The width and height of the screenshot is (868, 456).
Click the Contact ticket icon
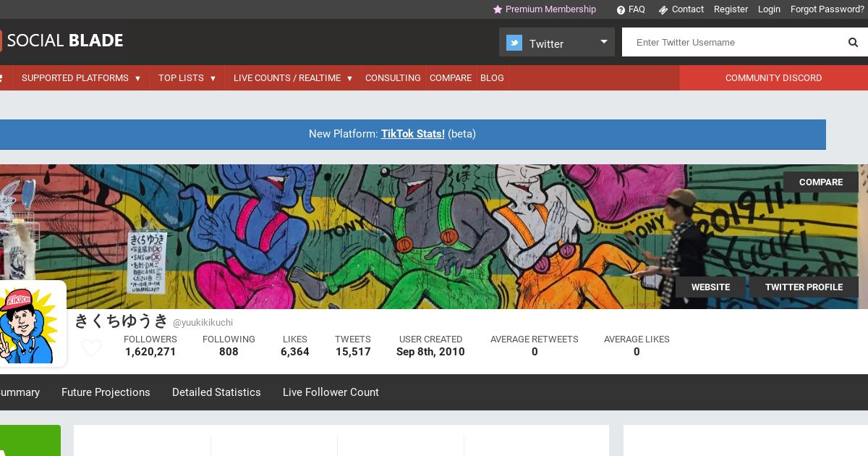pyautogui.click(x=663, y=10)
